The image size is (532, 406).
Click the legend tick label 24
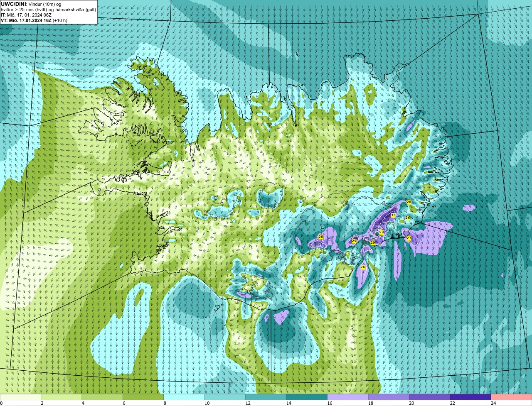(x=493, y=403)
